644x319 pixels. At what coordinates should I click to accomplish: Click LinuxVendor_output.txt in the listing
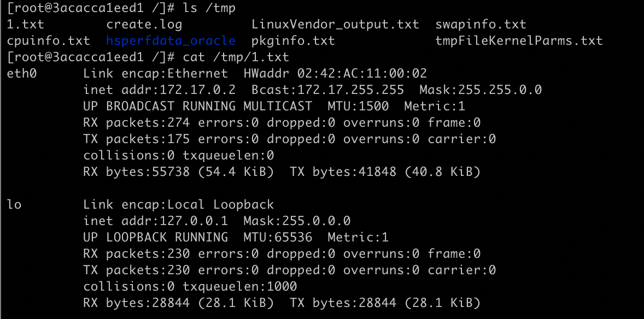[335, 25]
